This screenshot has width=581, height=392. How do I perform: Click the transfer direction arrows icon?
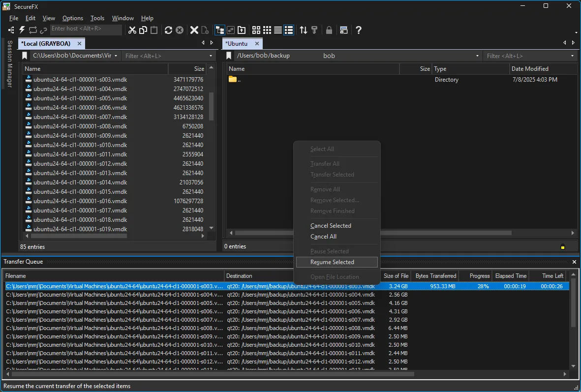pos(304,30)
